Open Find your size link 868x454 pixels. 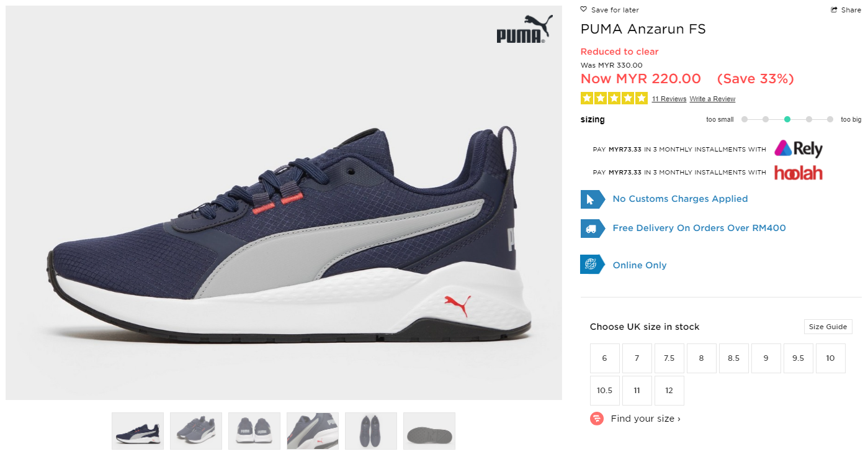coord(645,419)
